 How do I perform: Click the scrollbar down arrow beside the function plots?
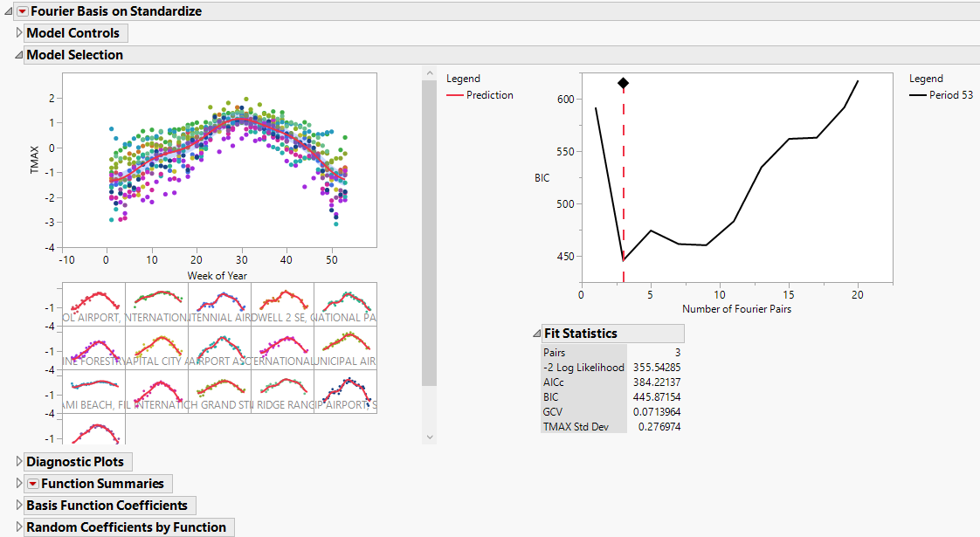429,437
